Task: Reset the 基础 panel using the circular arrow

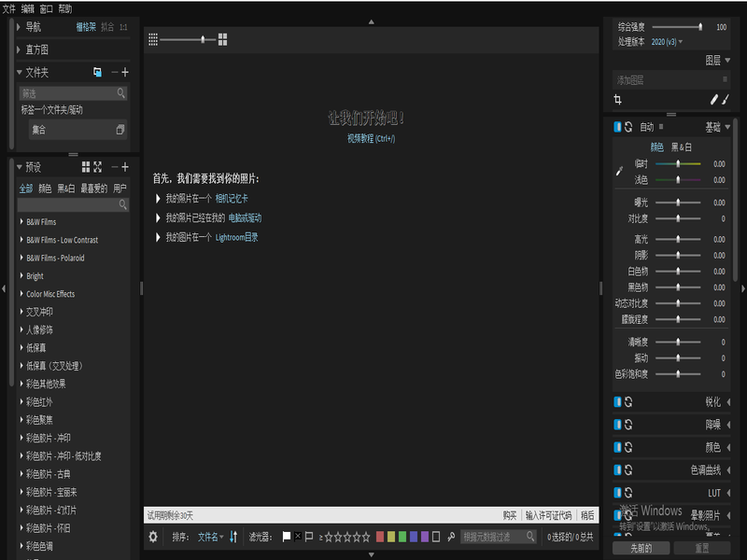Action: tap(628, 127)
